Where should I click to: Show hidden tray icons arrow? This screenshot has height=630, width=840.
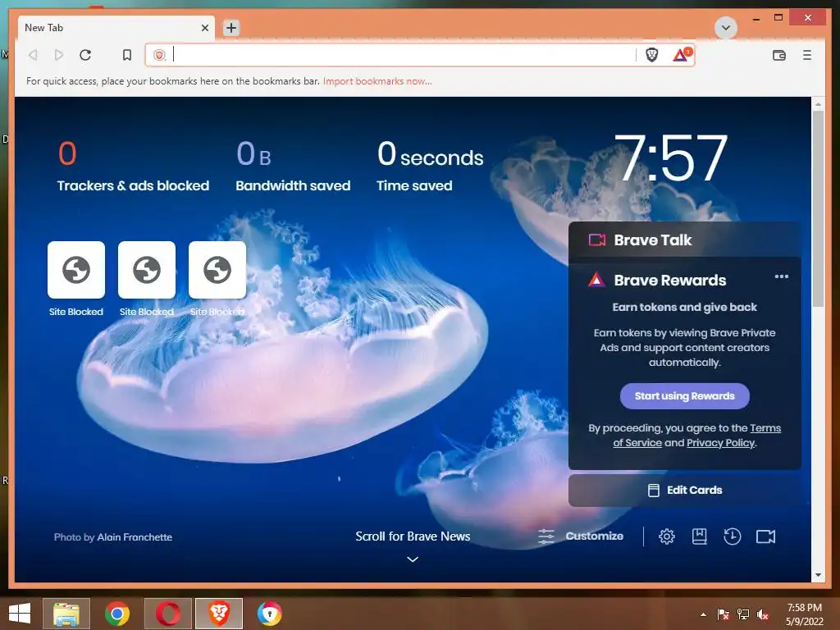(703, 614)
